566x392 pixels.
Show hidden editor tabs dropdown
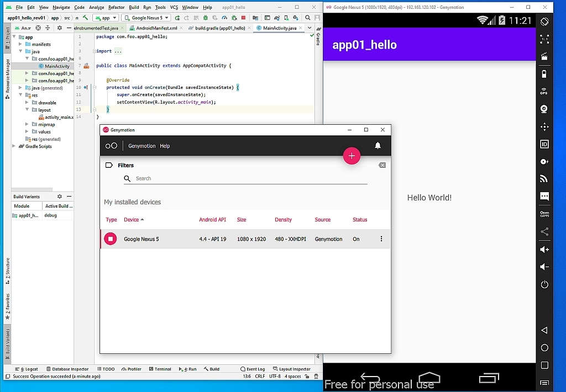310,28
